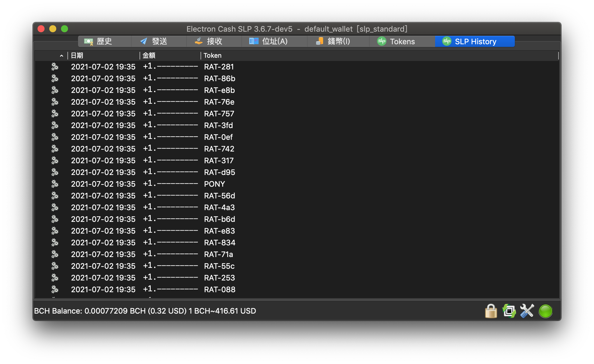Click the amount cell in the RAT-281 row
The image size is (594, 364).
170,67
